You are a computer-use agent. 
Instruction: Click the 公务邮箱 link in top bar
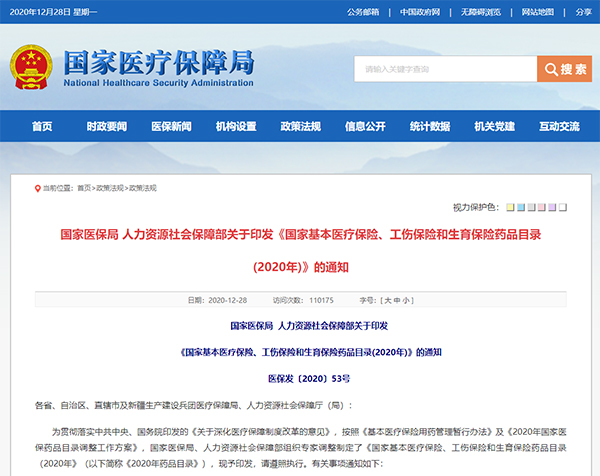point(363,12)
